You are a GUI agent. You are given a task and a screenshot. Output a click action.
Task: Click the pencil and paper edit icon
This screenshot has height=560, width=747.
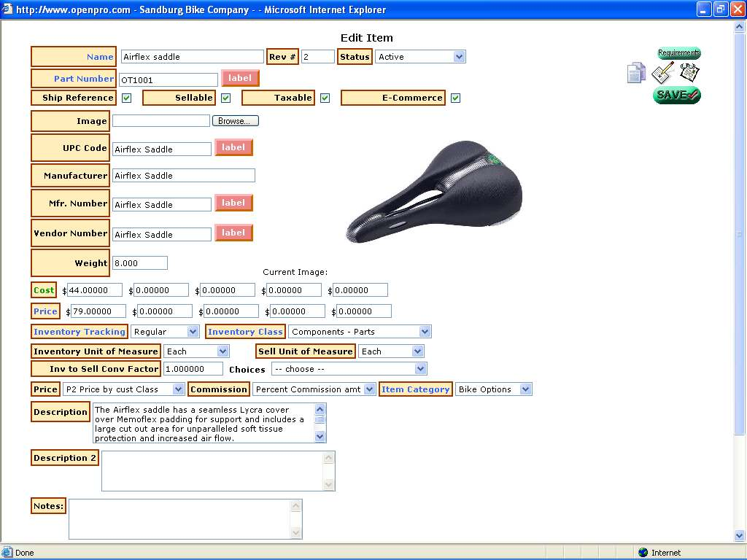coord(662,73)
